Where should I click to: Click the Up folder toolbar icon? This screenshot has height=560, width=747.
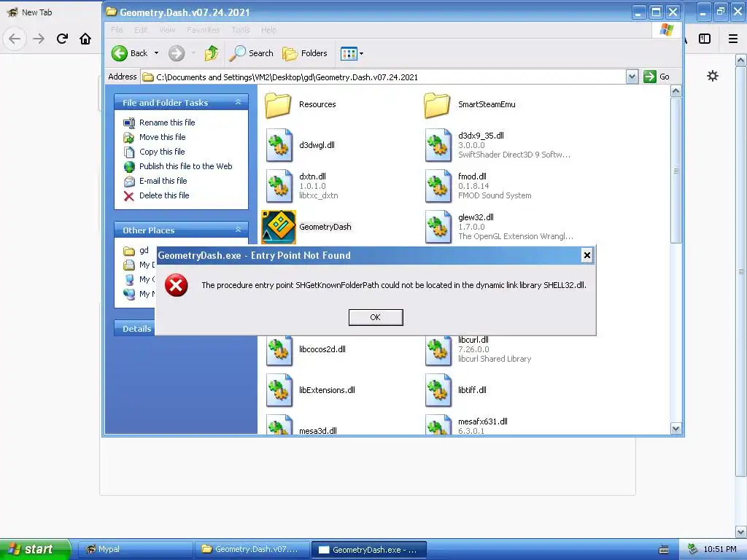click(x=211, y=53)
